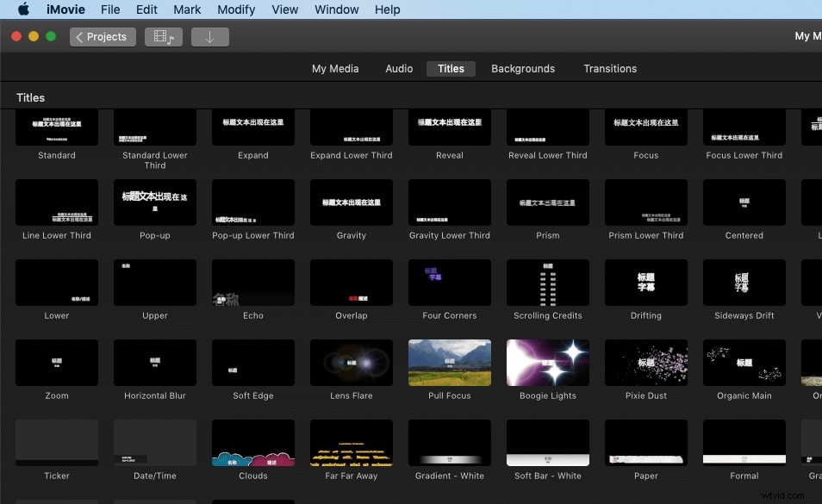Screen dimensions: 822x504
Task: Select the Standard title style
Action: (x=56, y=128)
